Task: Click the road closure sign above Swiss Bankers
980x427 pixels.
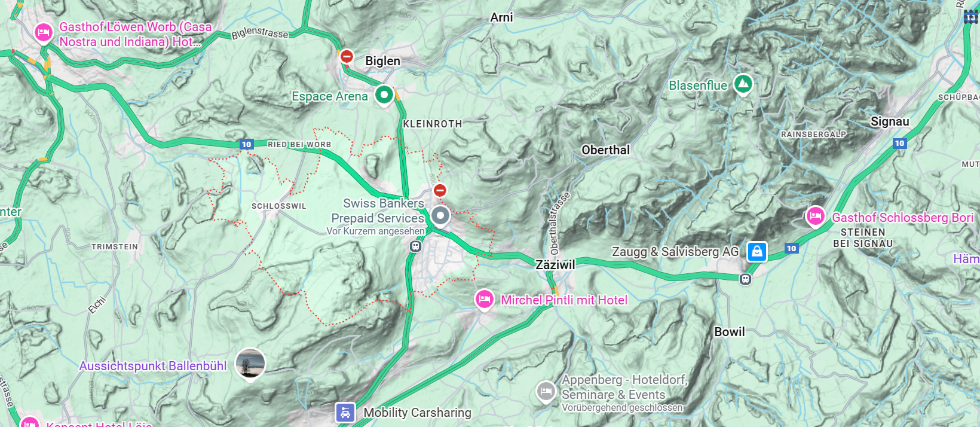Action: [x=440, y=190]
